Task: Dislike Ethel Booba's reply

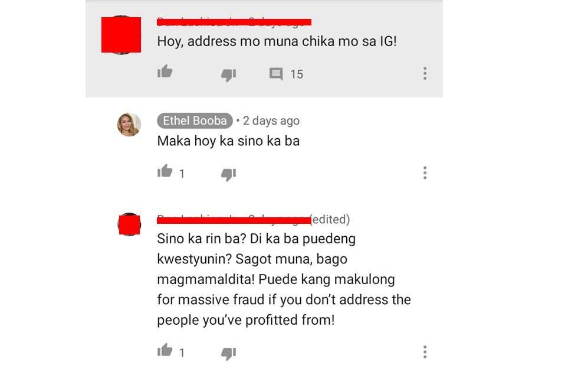Action: click(228, 175)
